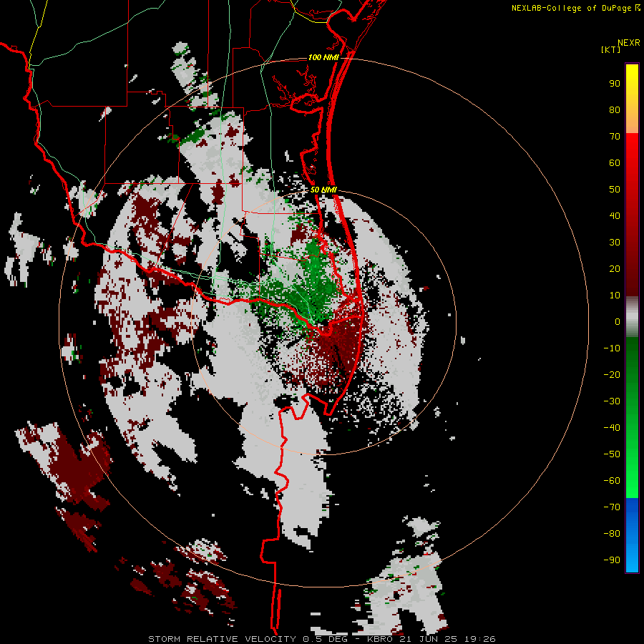Click the positive 60 knot legend value
The image size is (644, 644).
click(615, 163)
